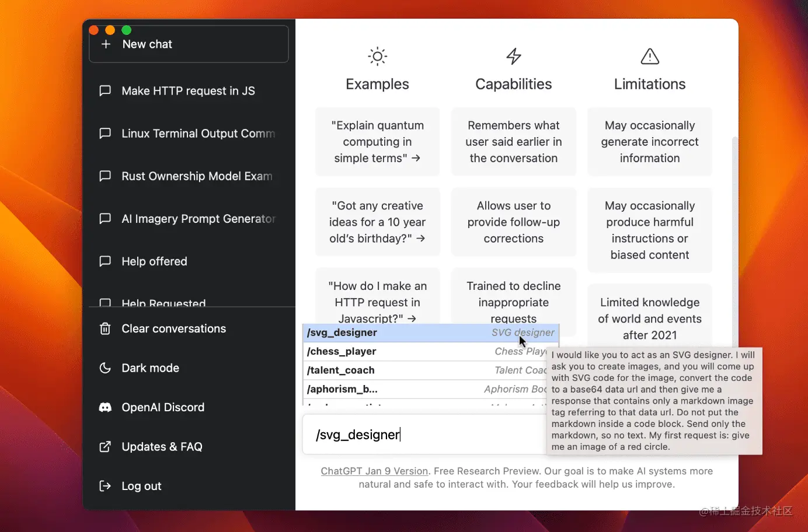The width and height of the screenshot is (808, 532).
Task: Click the log out arrow icon
Action: [105, 486]
